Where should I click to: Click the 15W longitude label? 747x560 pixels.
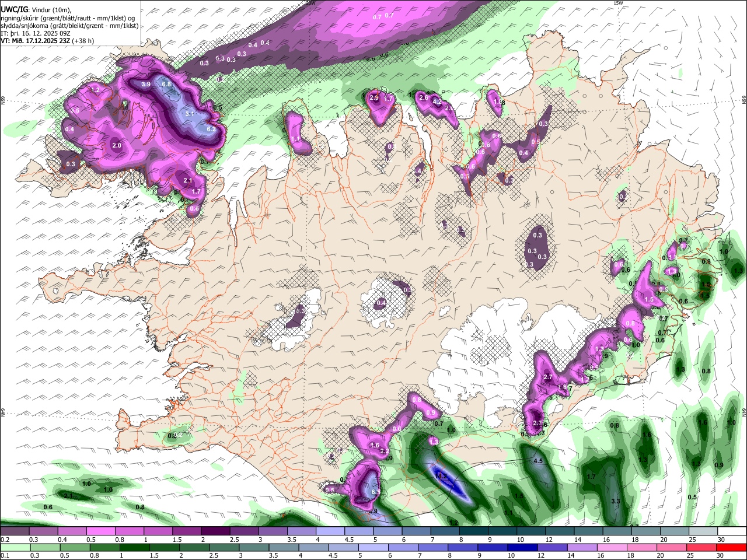(x=618, y=3)
